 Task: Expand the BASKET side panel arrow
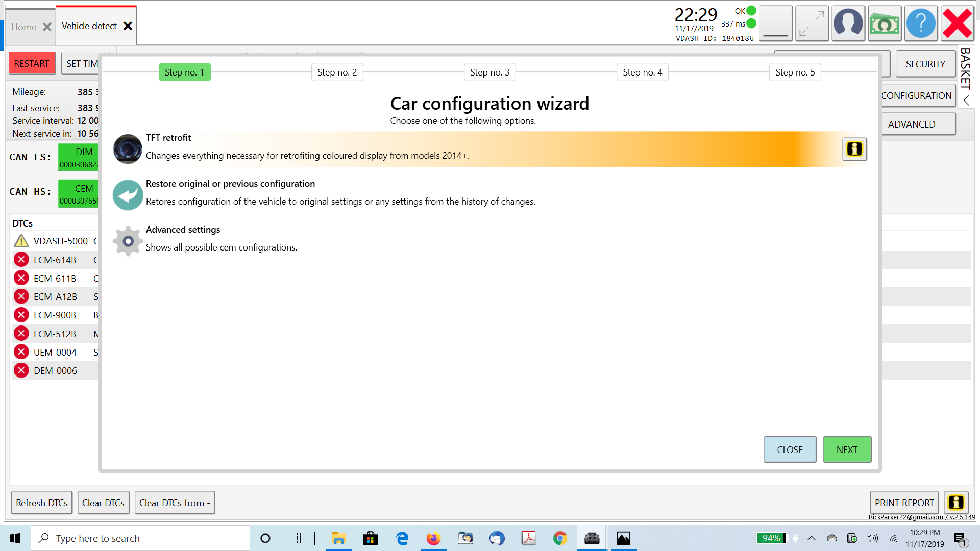coord(966,101)
